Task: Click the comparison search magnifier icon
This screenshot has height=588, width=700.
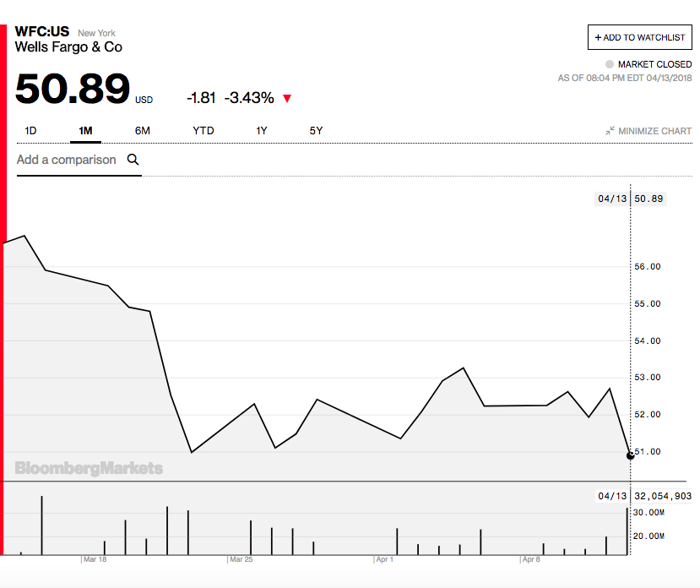Action: [133, 159]
